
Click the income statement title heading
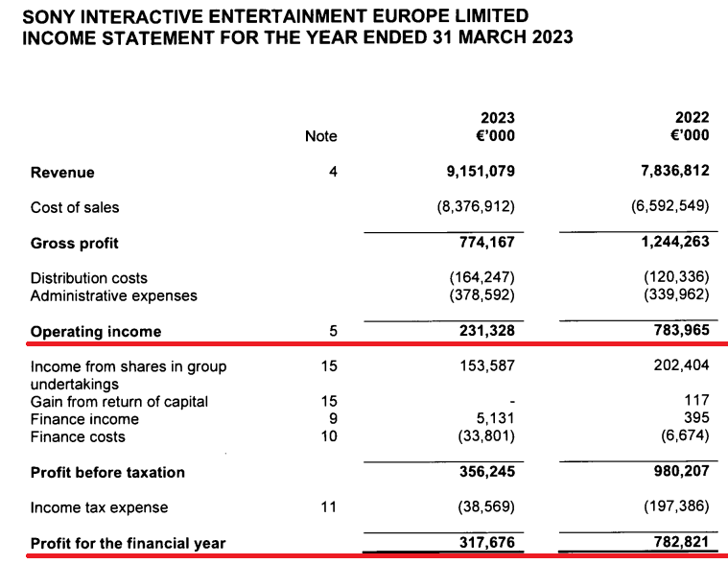click(x=297, y=37)
